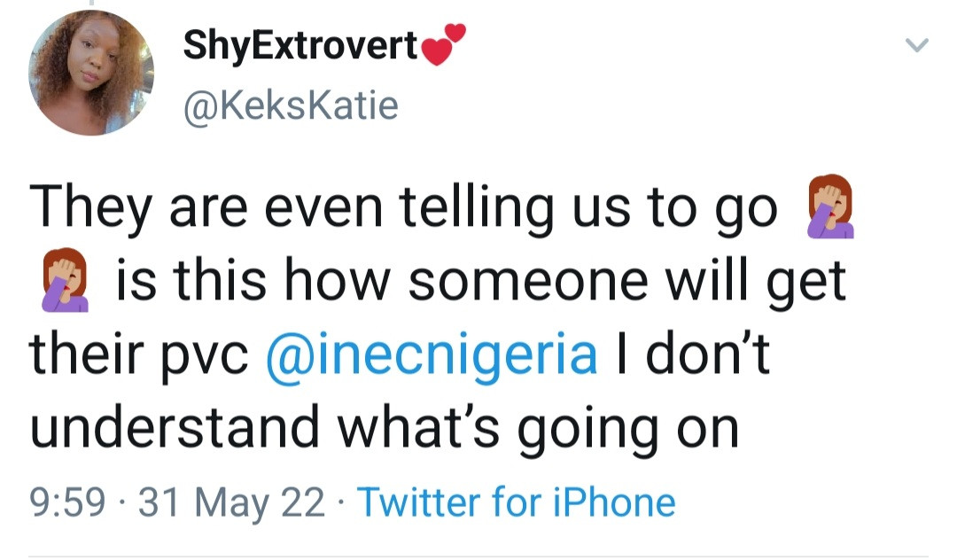Click the facepalm emoji ending the first line
Screen dimensions: 957x560
click(x=830, y=206)
